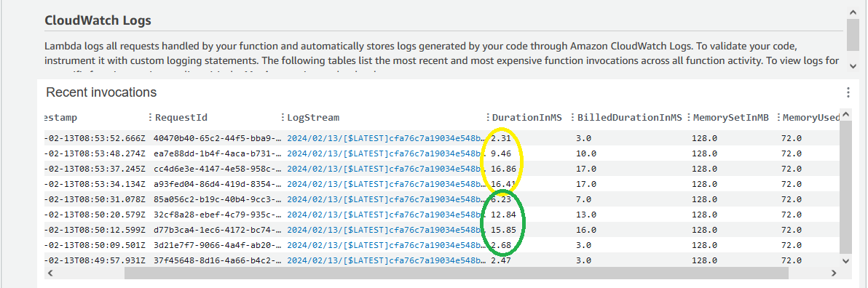Click the description text scroll down arrow
The image size is (868, 288).
point(853,66)
